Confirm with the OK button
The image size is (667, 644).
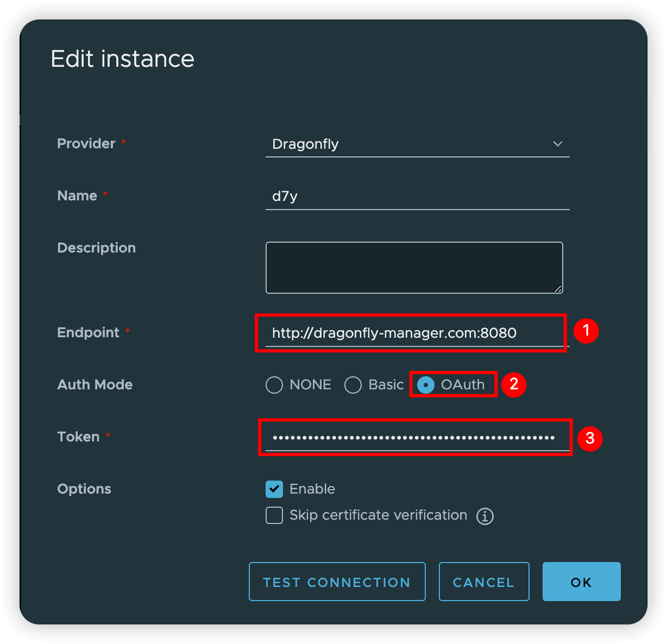click(581, 582)
